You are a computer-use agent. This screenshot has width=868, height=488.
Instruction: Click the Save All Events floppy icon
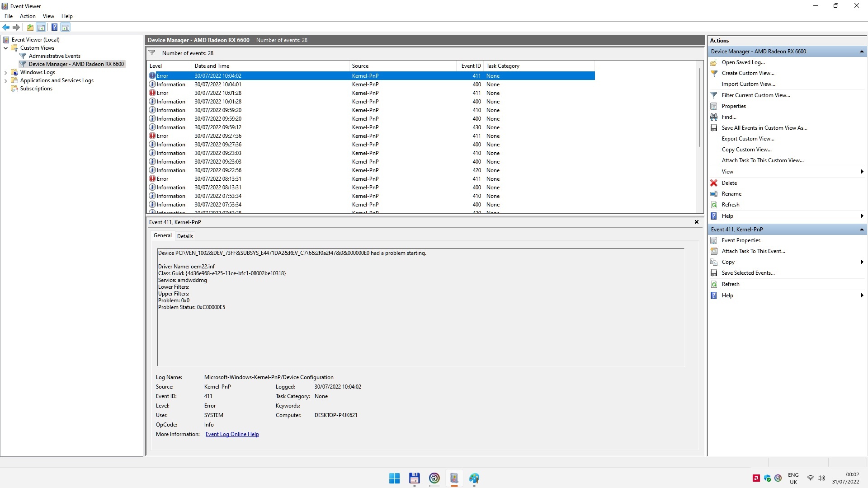[x=714, y=128]
